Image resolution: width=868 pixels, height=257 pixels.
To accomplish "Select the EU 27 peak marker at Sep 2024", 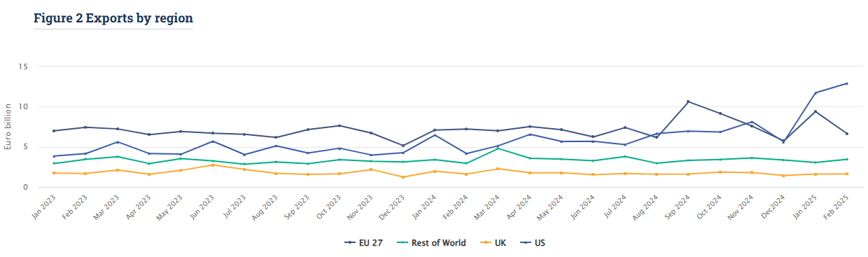I will pos(688,102).
